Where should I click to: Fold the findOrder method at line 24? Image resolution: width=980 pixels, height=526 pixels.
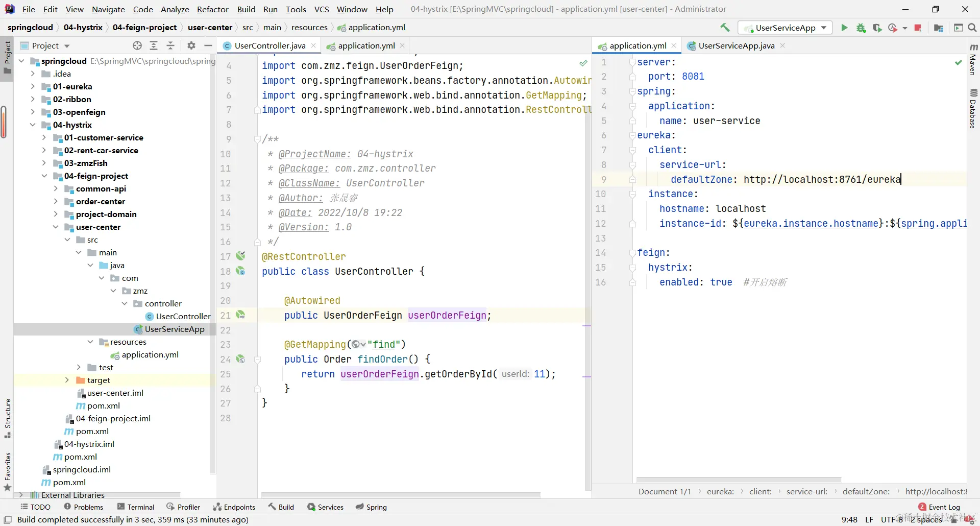point(258,360)
